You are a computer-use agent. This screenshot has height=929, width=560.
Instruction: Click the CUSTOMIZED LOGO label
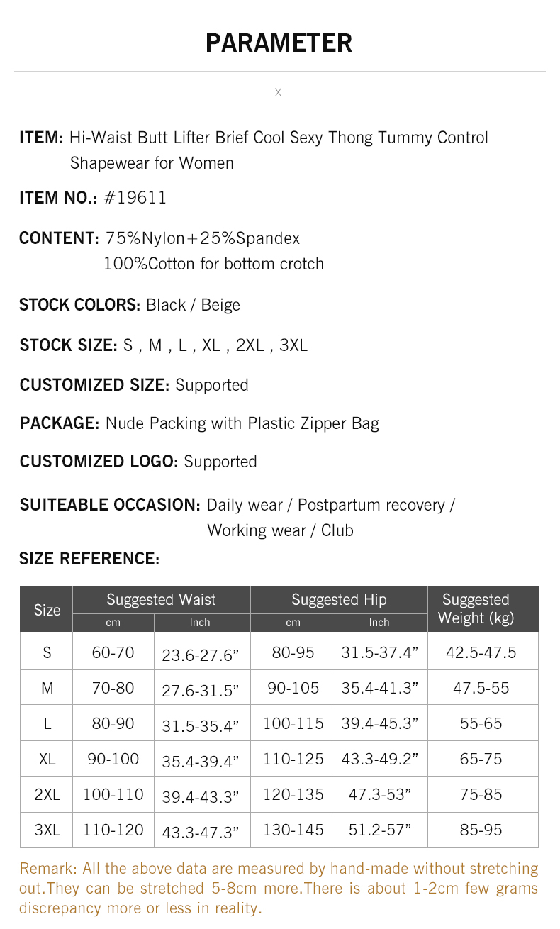click(99, 462)
